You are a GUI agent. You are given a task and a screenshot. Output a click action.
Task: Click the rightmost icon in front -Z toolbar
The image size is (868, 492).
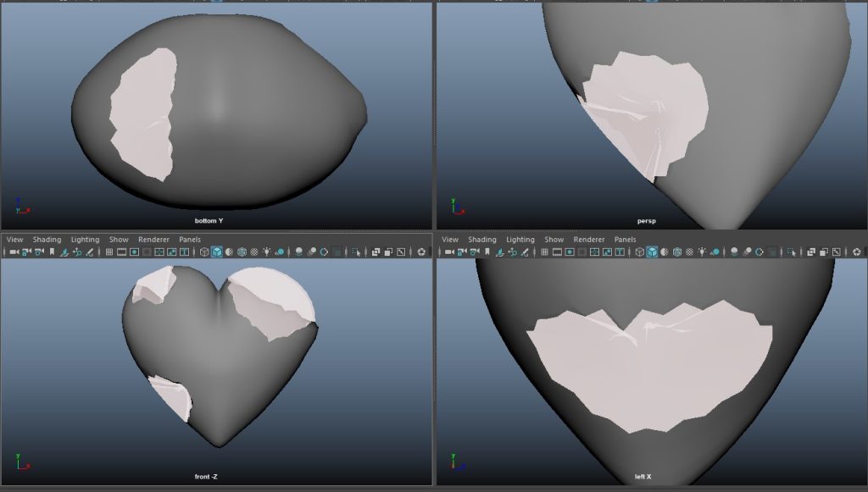pyautogui.click(x=421, y=252)
